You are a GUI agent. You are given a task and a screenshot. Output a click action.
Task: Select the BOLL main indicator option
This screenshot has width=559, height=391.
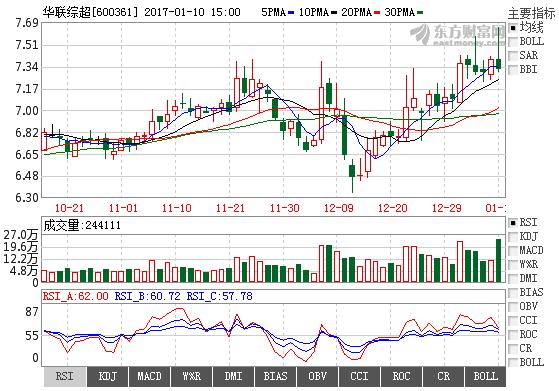513,42
